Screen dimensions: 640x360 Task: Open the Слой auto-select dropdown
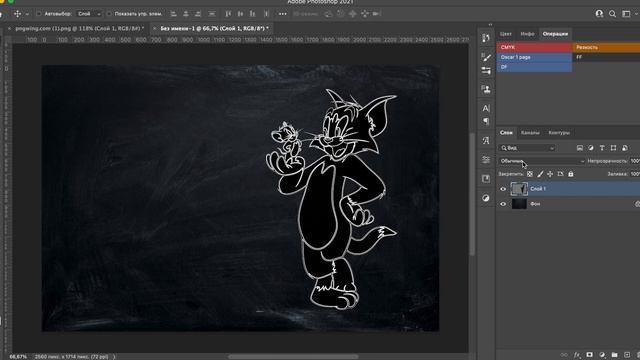tap(89, 14)
